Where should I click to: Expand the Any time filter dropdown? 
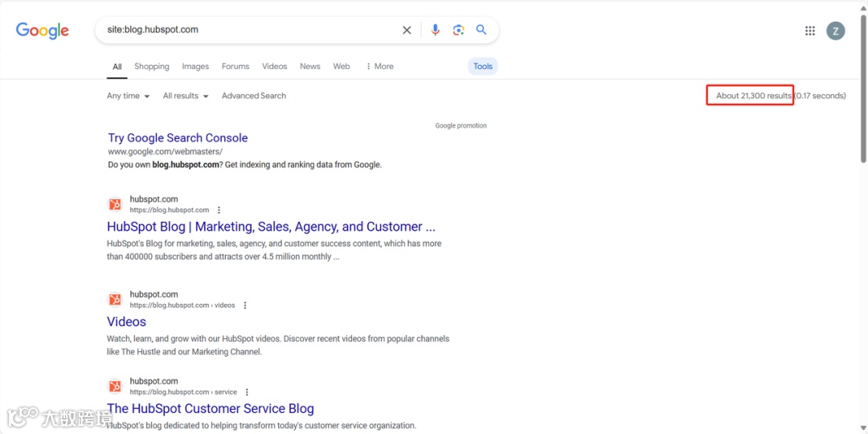[129, 96]
